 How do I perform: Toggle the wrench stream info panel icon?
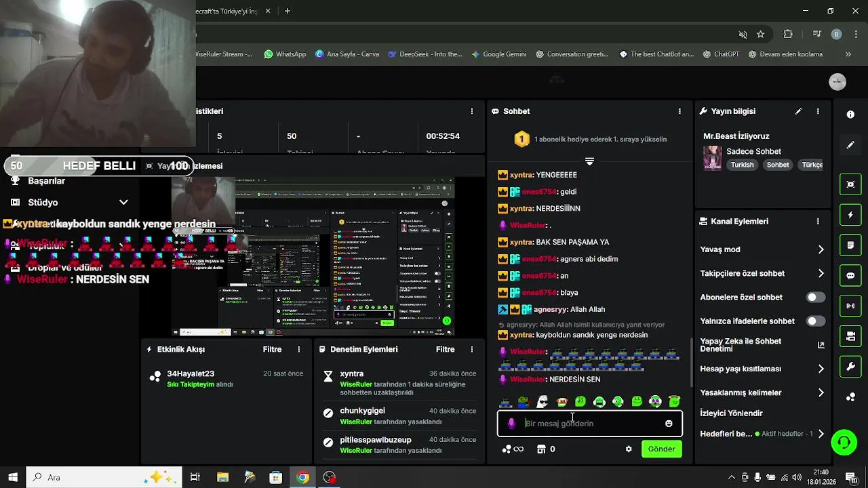(x=850, y=367)
